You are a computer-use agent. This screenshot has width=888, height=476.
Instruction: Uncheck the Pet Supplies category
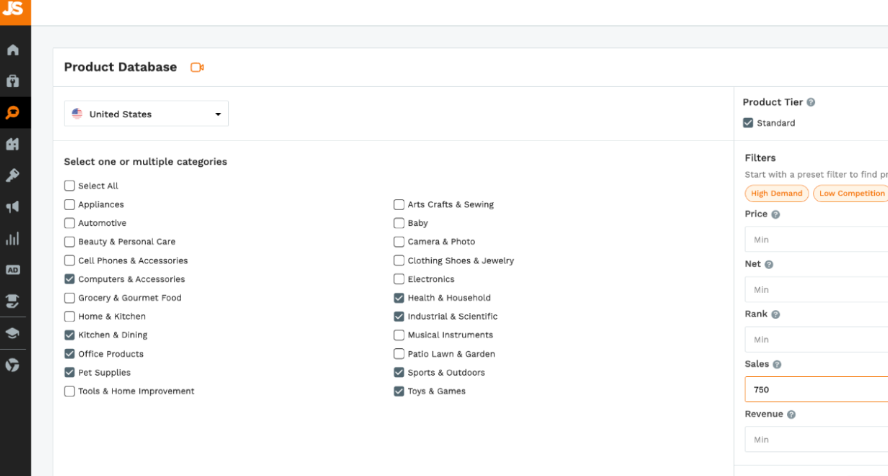point(70,372)
